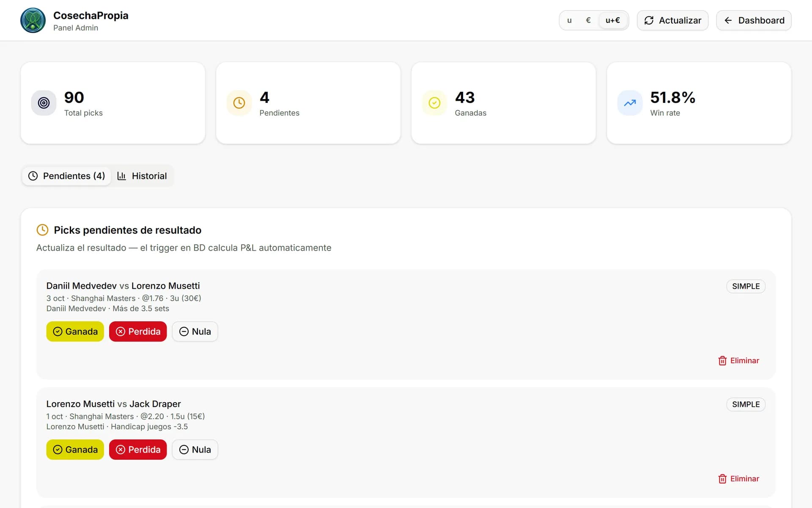Refresh data with the Actualizar button
Viewport: 812px width, 508px height.
(672, 20)
